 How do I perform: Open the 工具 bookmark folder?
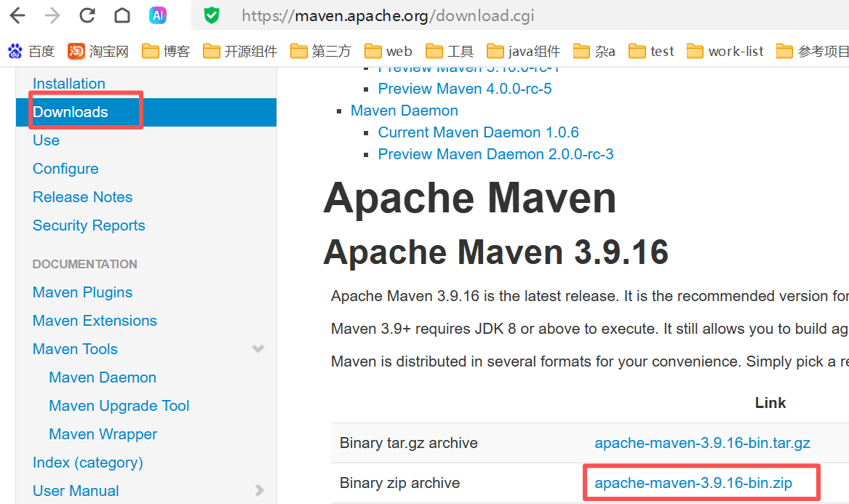[450, 52]
